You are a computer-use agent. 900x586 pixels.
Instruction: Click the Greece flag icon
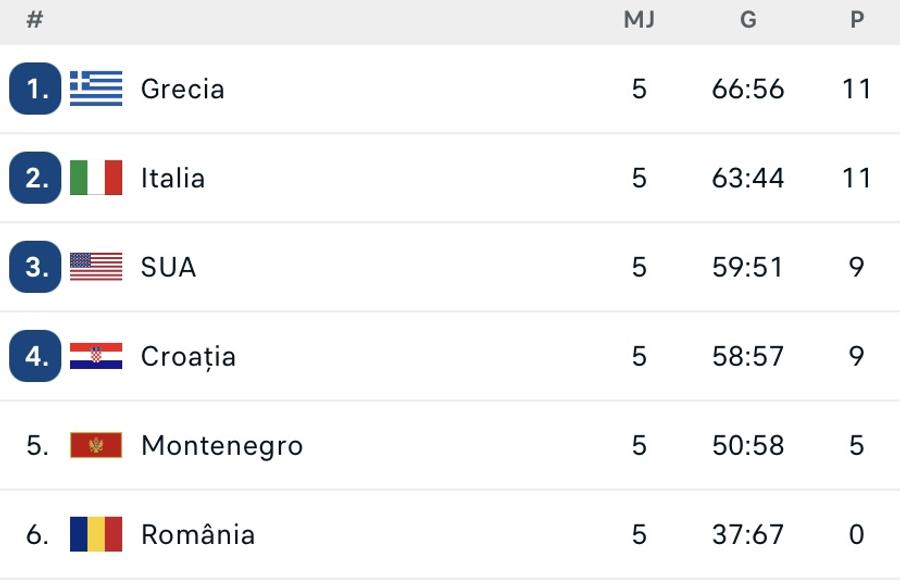coord(96,88)
